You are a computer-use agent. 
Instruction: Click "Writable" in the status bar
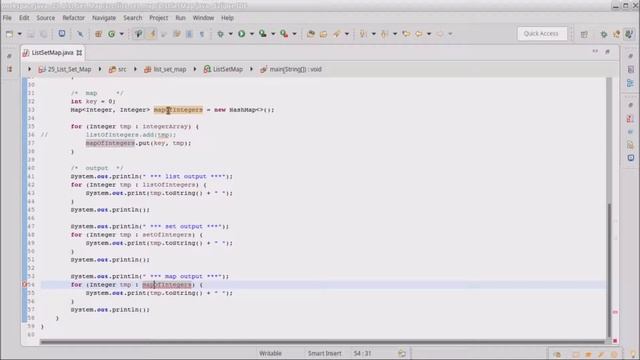click(270, 353)
